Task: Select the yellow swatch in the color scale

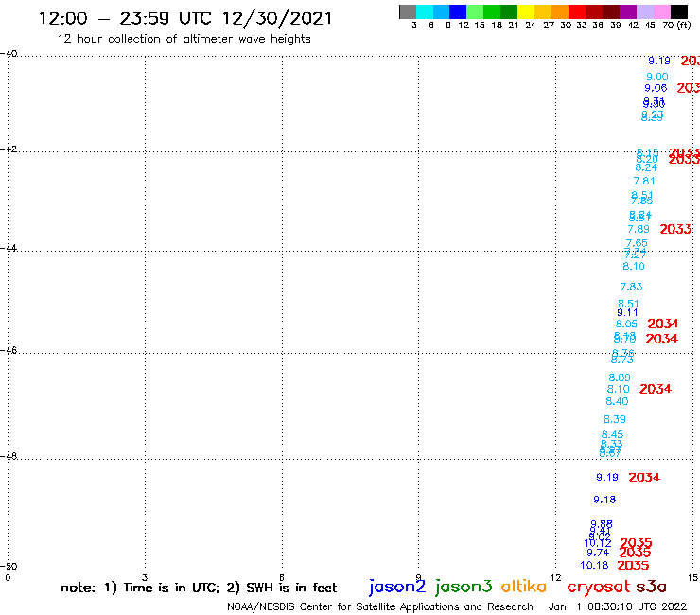Action: point(526,11)
